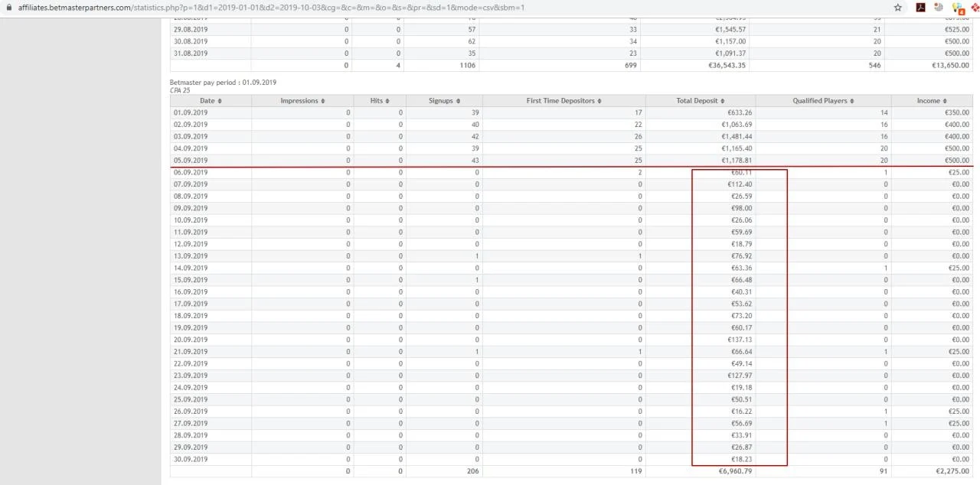Bookmark this page with the star icon
The image size is (980, 485).
[898, 8]
